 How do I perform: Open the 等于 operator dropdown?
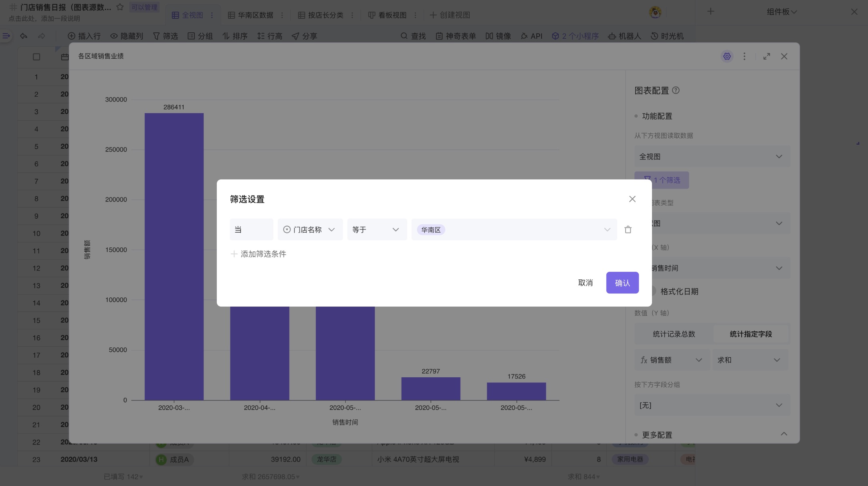[x=376, y=229]
